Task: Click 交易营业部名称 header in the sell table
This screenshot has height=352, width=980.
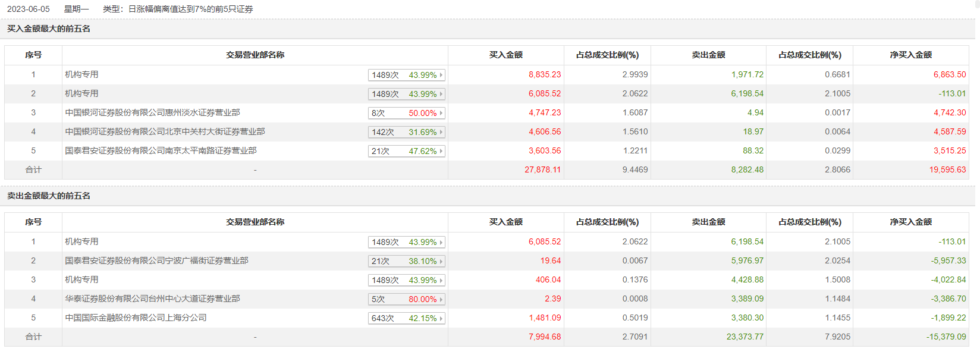Action: [x=255, y=222]
